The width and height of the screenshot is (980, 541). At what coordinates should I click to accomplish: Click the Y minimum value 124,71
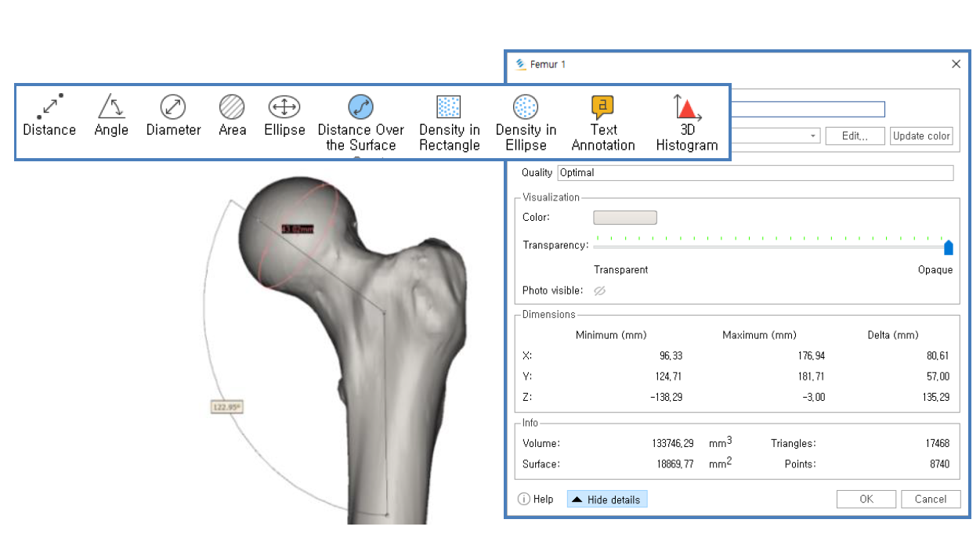(x=668, y=377)
